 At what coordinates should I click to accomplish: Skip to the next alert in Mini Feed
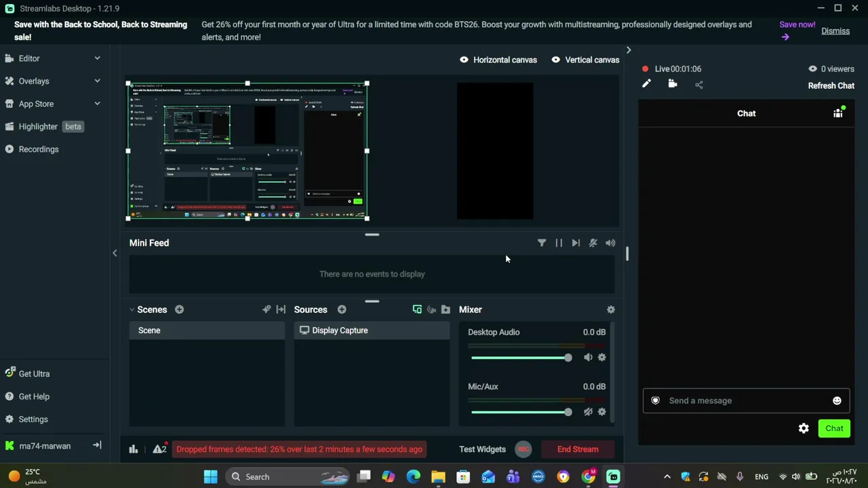pos(576,243)
